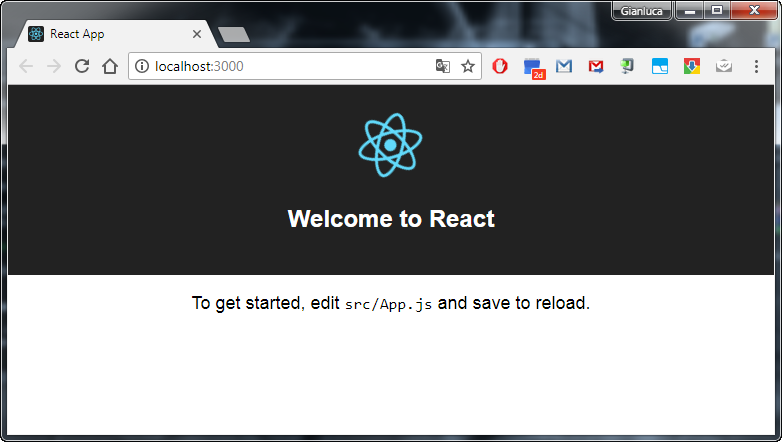The height and width of the screenshot is (442, 782).
Task: Click the back navigation arrow
Action: [26, 66]
